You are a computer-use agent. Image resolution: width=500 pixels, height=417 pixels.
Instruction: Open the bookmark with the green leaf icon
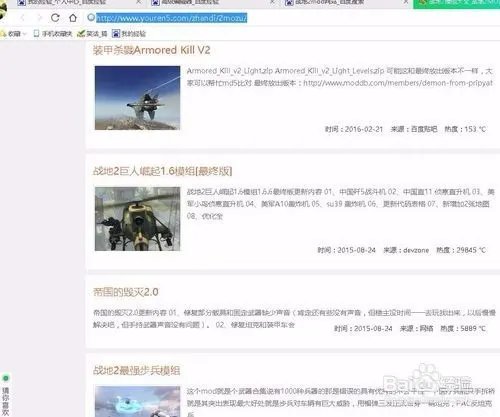click(x=92, y=34)
